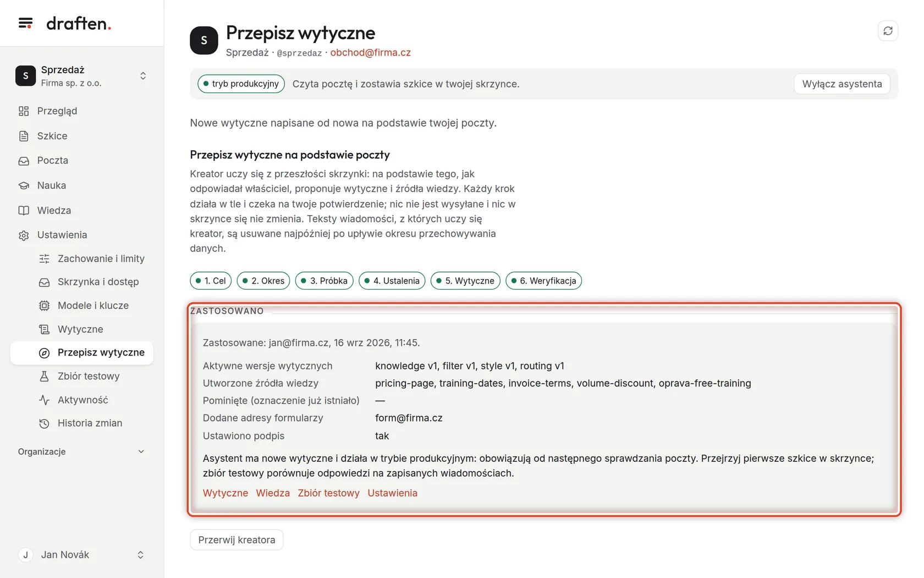This screenshot has width=924, height=578.
Task: Click Przerwij kreatora button
Action: [x=237, y=540]
